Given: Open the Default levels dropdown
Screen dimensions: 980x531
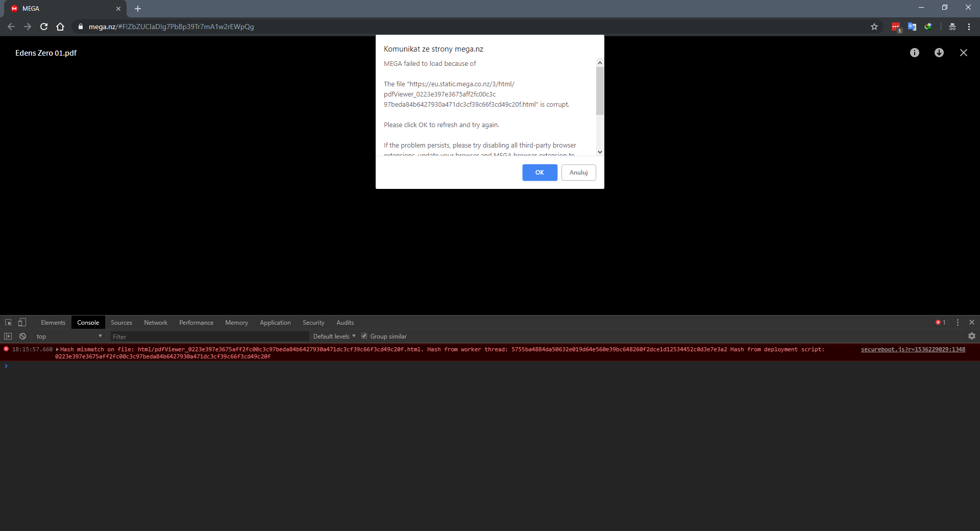Looking at the screenshot, I should [x=333, y=336].
